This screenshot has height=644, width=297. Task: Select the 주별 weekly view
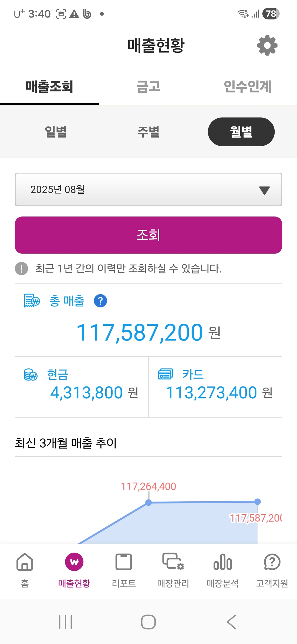pyautogui.click(x=148, y=132)
